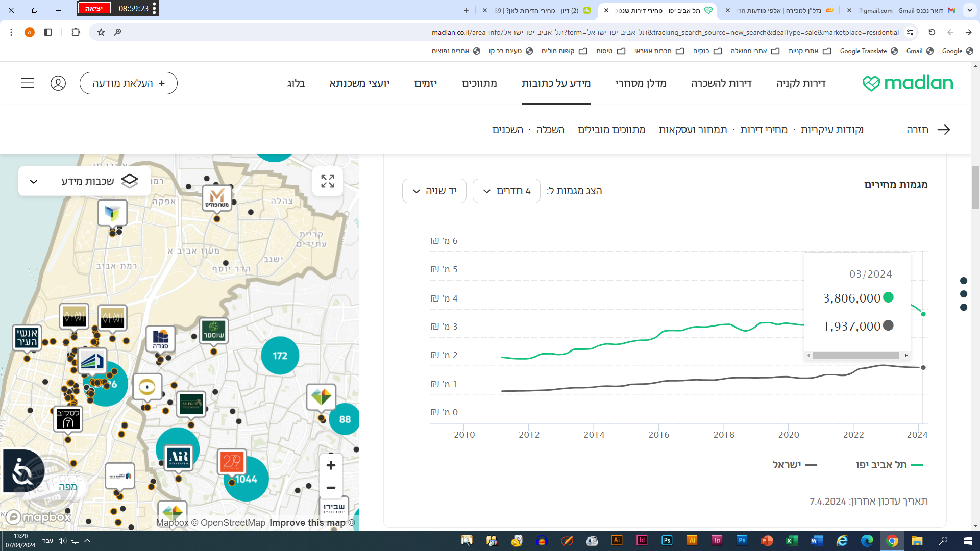Screen dimensions: 980x551
Task: Click the back arrow next to חזרה
Action: click(x=944, y=130)
